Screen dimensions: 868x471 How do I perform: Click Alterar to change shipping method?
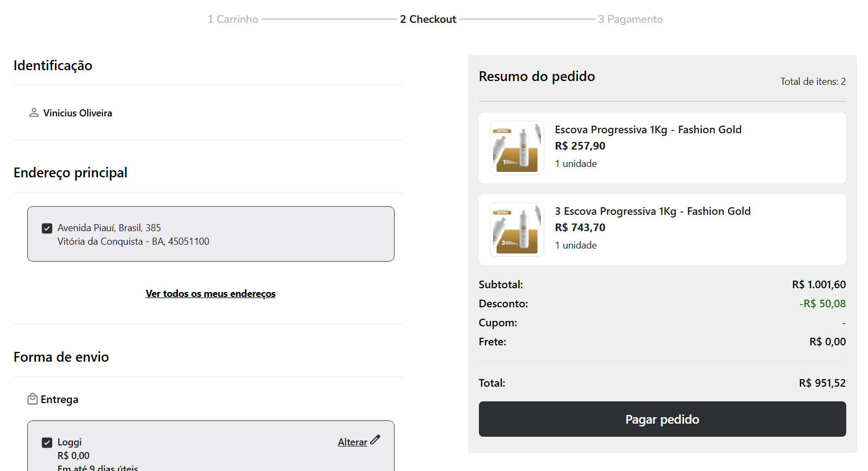pyautogui.click(x=353, y=442)
